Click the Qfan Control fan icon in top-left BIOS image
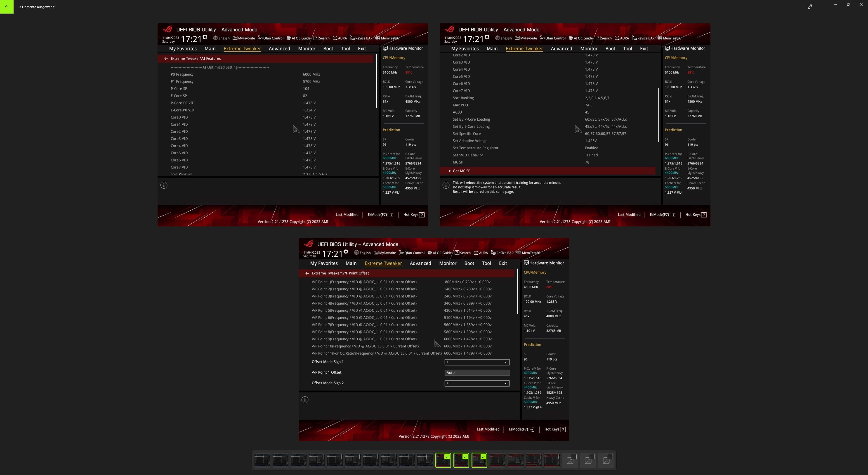 [x=260, y=38]
